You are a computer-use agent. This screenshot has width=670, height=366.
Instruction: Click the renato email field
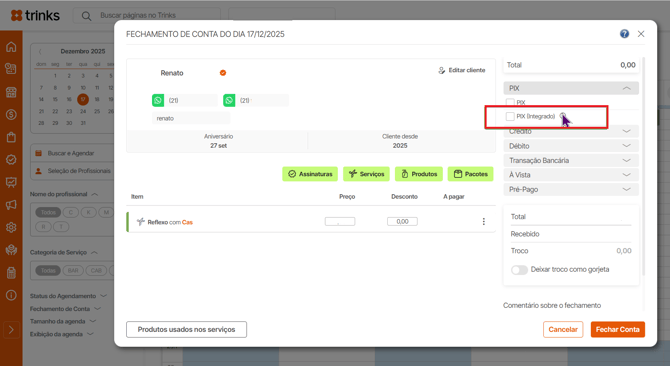191,118
